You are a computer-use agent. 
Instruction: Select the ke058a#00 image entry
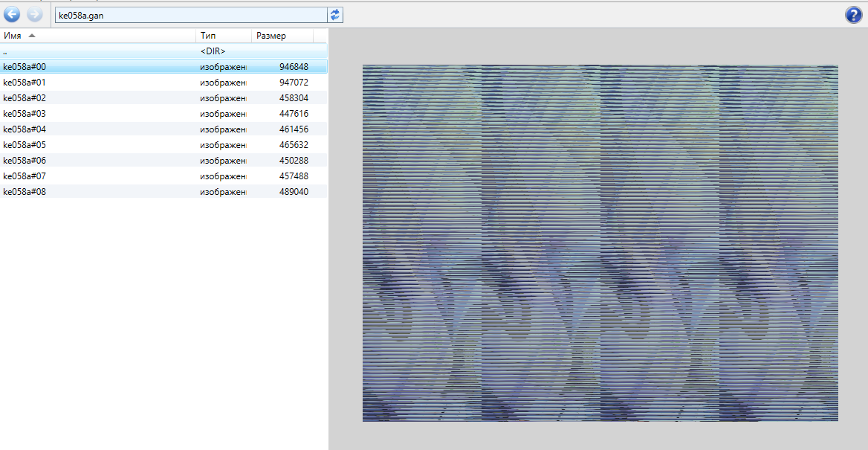coord(74,66)
